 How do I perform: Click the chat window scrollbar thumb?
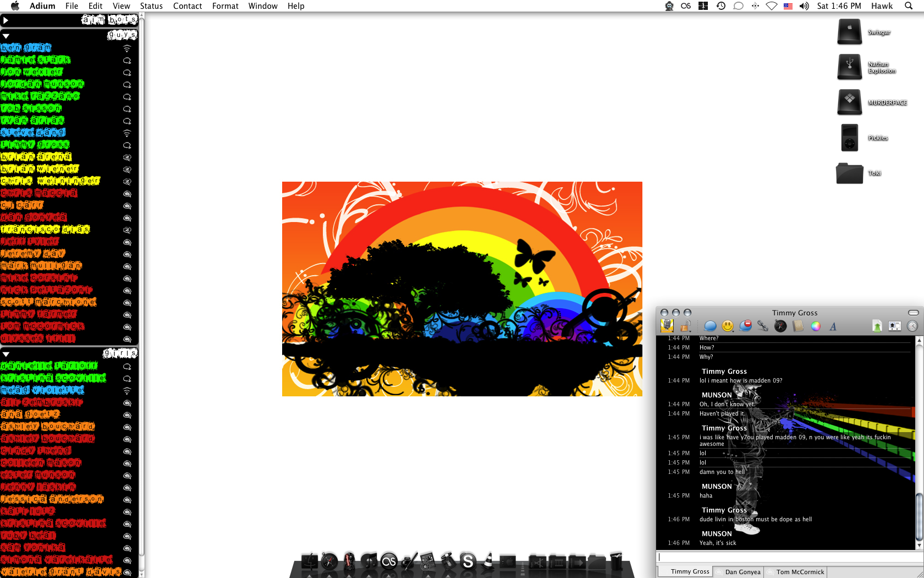click(919, 516)
